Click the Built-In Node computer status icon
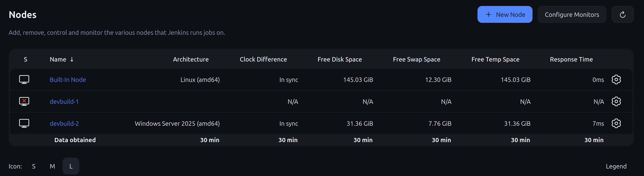Screen dimensions: 644x176 coord(24,80)
